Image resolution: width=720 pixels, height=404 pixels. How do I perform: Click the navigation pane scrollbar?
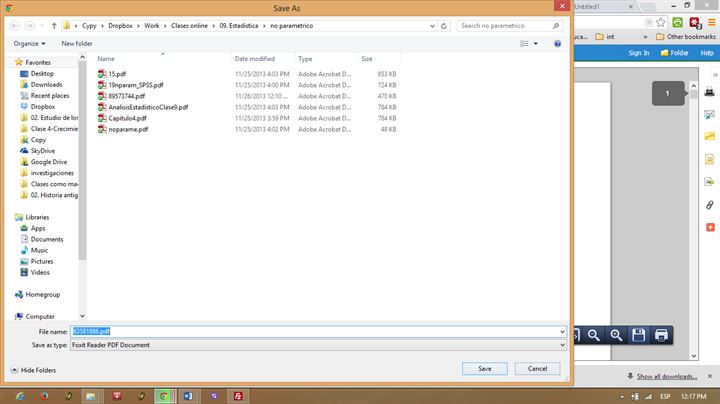tap(83, 161)
